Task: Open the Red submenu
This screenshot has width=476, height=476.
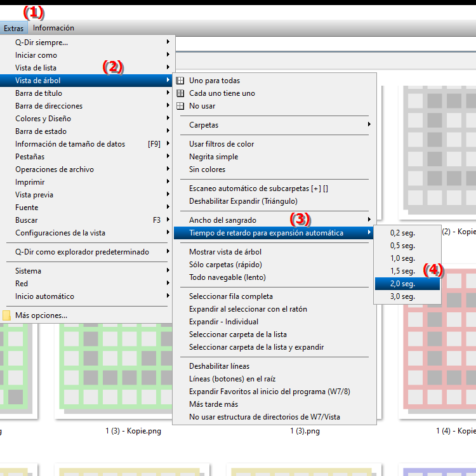Action: [86, 284]
